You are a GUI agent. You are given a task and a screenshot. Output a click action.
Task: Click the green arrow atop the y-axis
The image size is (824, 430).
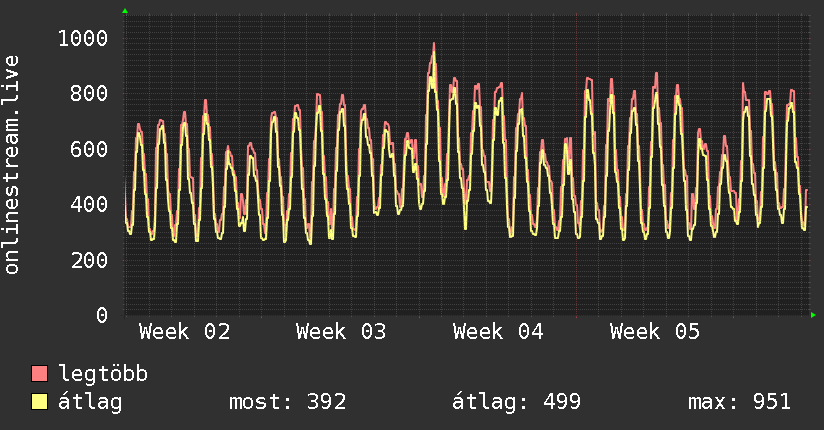click(125, 11)
